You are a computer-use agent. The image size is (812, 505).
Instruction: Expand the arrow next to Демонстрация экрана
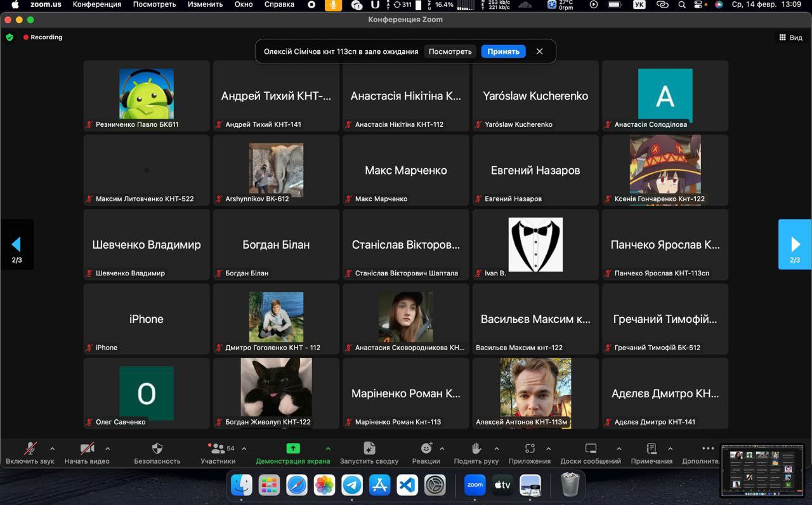328,449
